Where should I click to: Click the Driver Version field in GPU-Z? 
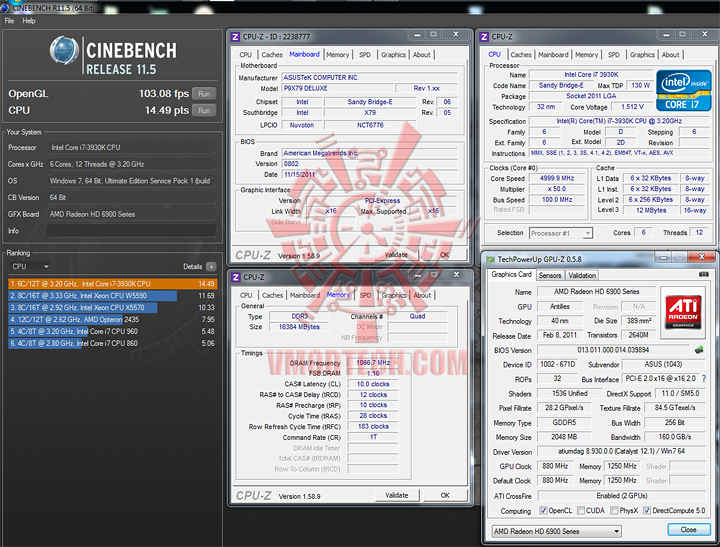(x=622, y=451)
